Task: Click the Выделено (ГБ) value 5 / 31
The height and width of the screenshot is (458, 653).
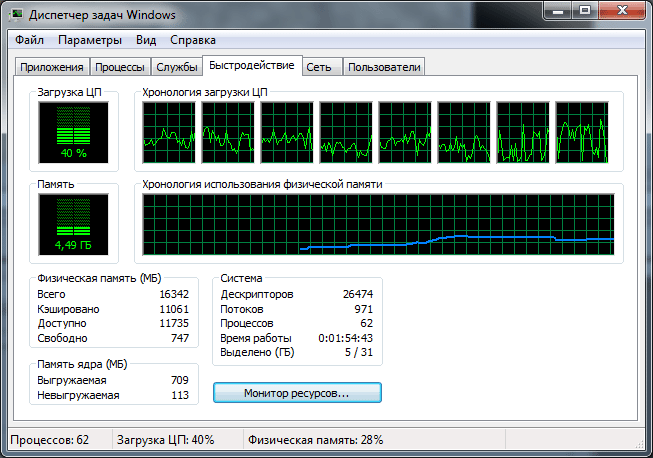Action: 359,352
